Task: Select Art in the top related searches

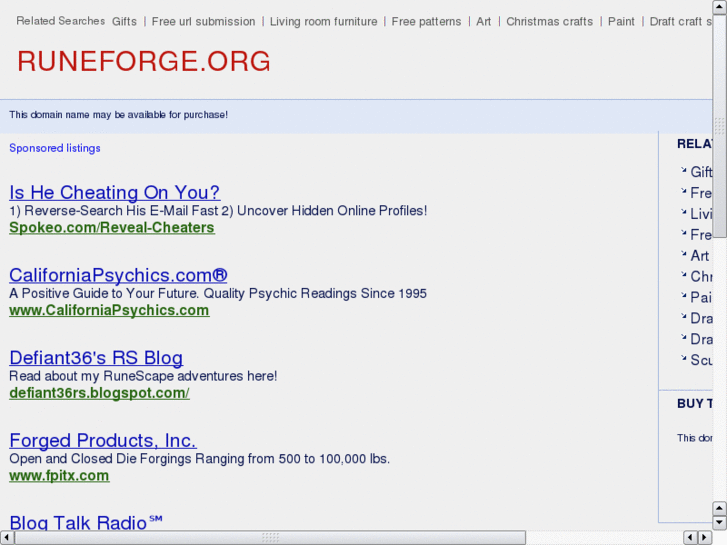Action: [484, 22]
